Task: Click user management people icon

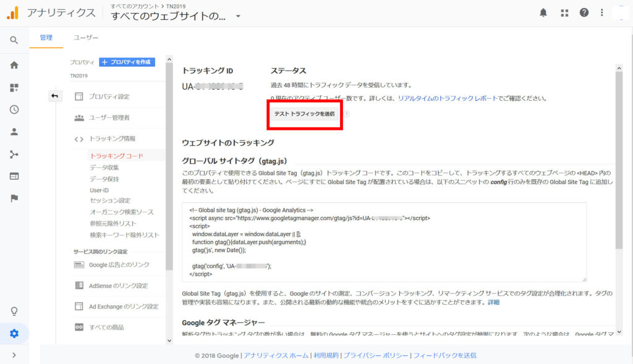Action: point(79,117)
